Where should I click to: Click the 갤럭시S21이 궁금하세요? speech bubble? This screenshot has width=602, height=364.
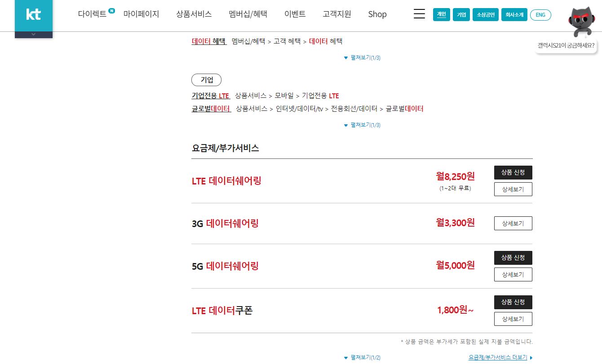[566, 45]
